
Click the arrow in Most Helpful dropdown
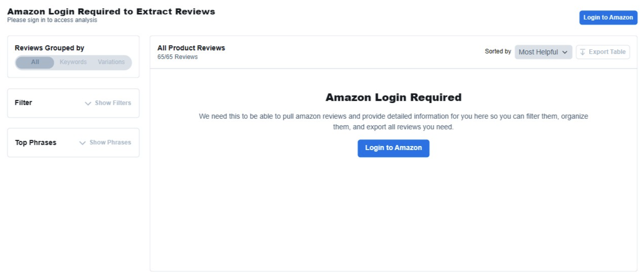pyautogui.click(x=565, y=52)
